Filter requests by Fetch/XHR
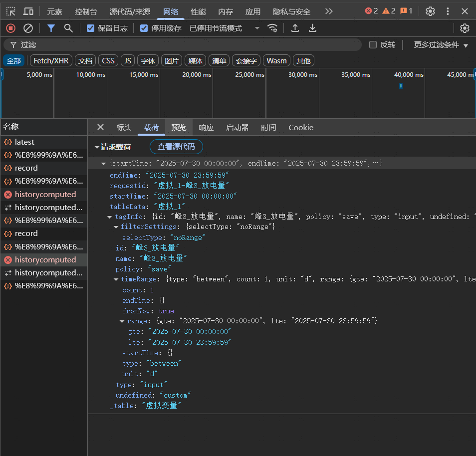 51,61
